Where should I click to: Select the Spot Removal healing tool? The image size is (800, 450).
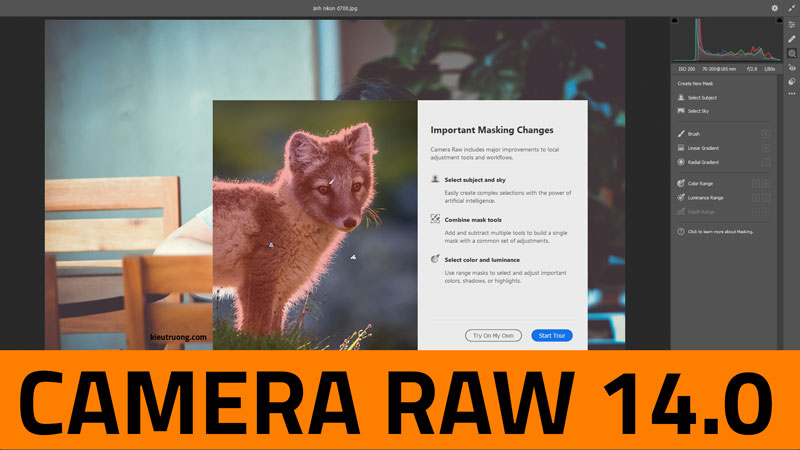791,39
